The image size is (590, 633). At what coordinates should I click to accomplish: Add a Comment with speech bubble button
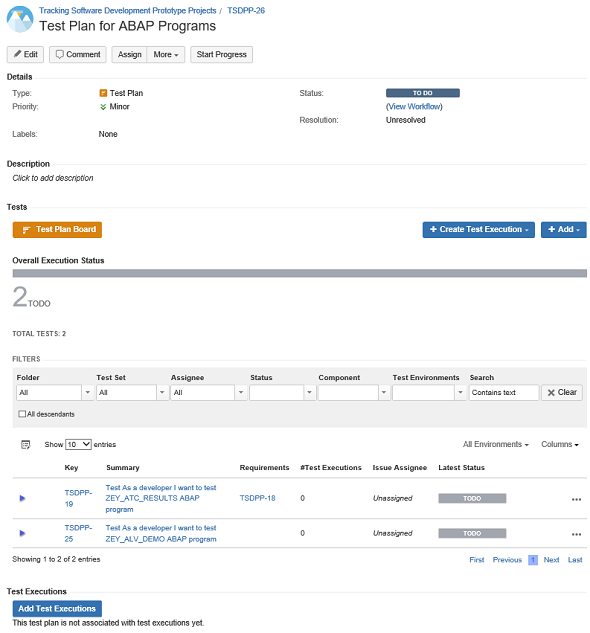(78, 54)
